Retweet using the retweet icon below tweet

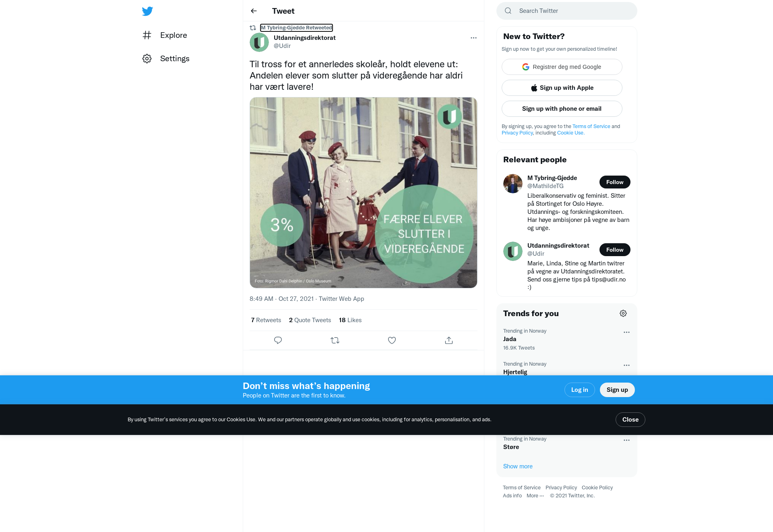(335, 340)
